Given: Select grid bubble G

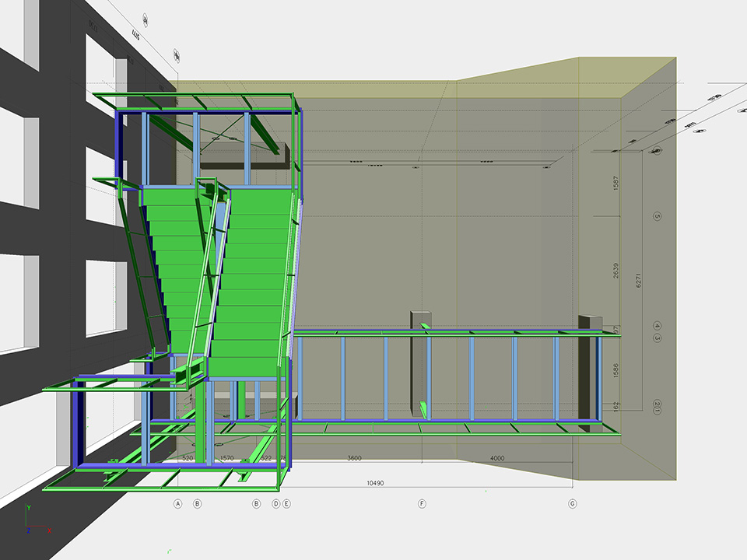Looking at the screenshot, I should pos(573,504).
